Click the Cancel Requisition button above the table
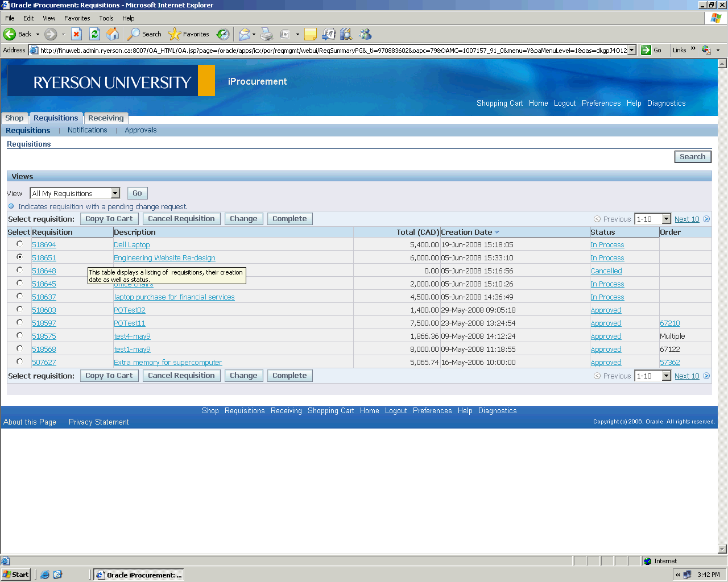728x582 pixels. pos(181,219)
